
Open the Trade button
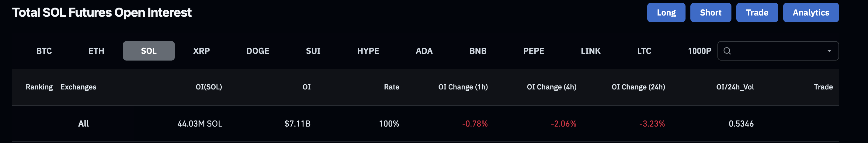click(757, 12)
